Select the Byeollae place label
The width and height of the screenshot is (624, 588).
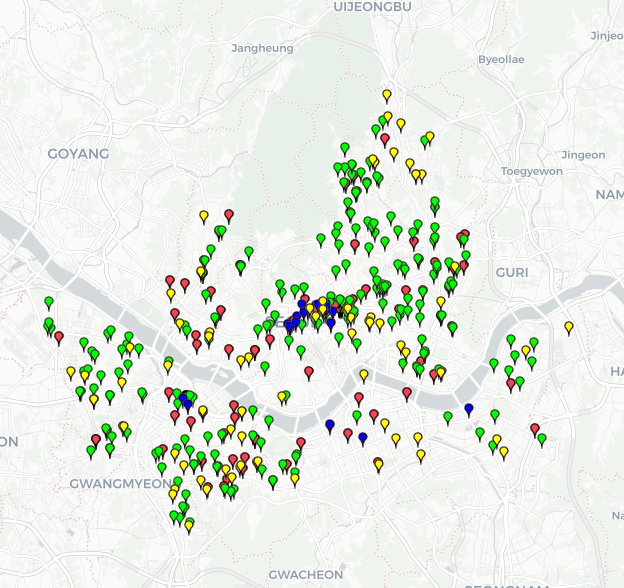500,60
